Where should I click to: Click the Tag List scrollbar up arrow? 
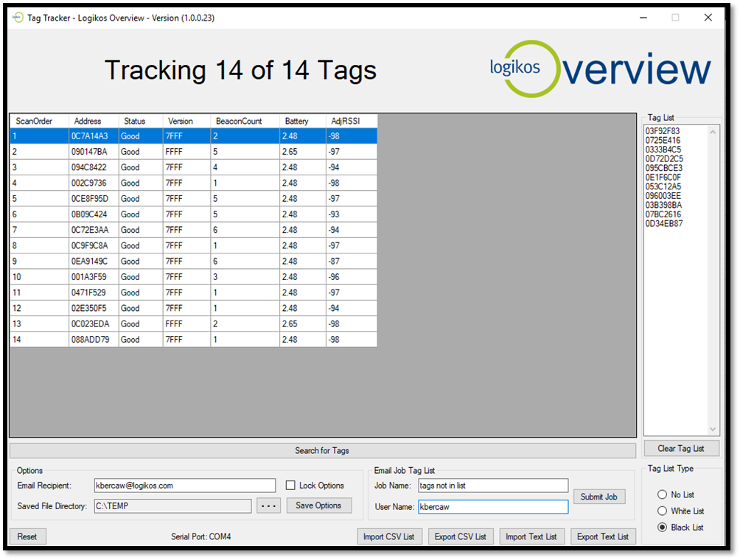click(712, 132)
